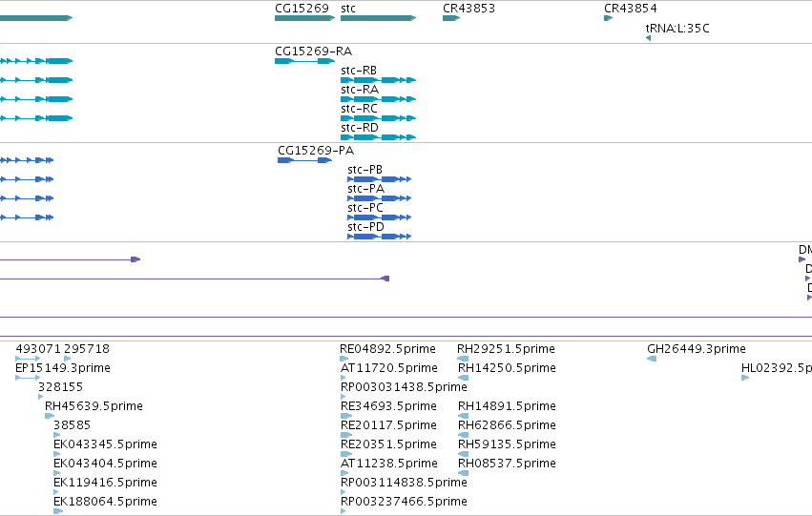Image resolution: width=812 pixels, height=516 pixels.
Task: Click the CG15269-RA transcript label
Action: click(313, 52)
